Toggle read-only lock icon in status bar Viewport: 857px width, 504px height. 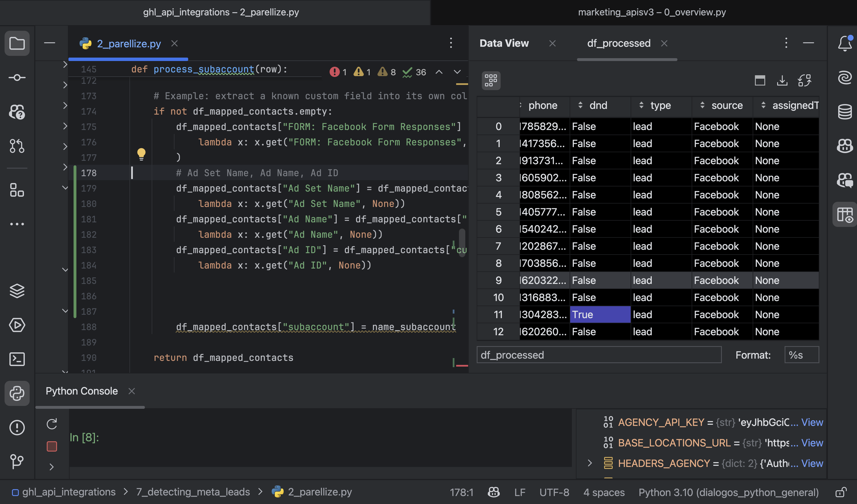click(x=841, y=492)
